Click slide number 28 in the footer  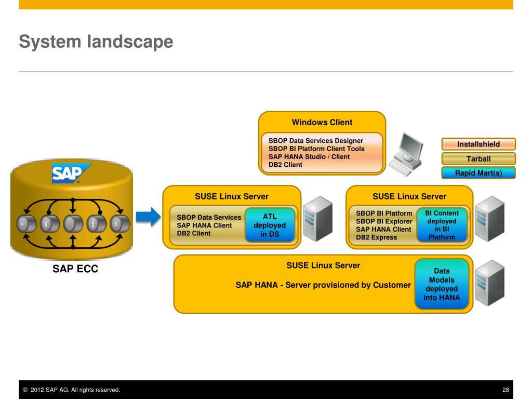(506, 390)
